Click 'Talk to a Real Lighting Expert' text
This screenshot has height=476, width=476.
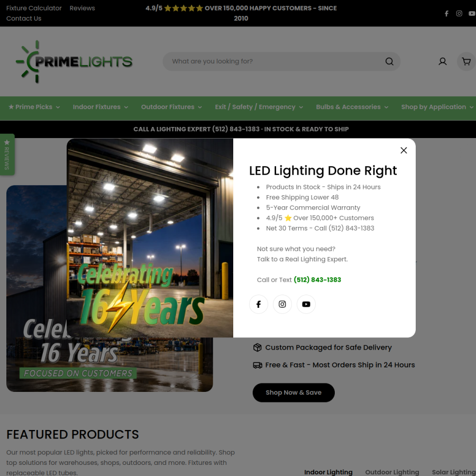(x=303, y=259)
